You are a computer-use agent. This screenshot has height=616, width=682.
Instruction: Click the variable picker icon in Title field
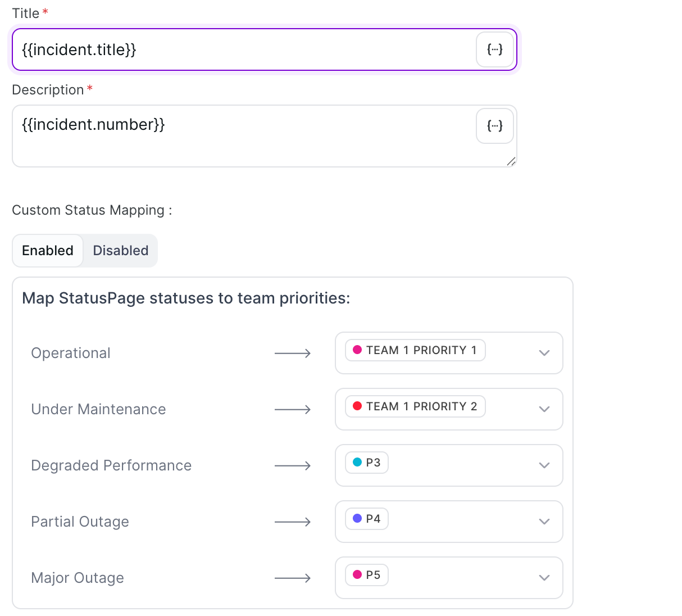pyautogui.click(x=494, y=50)
